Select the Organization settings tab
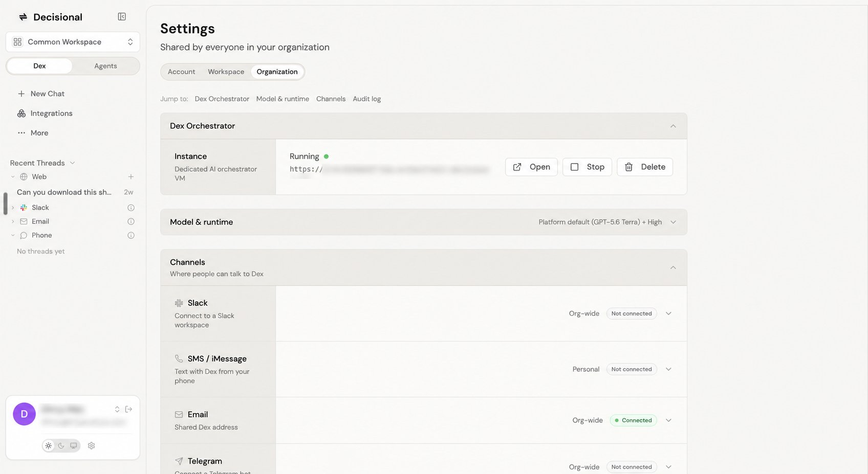Viewport: 868px width, 474px height. (277, 72)
